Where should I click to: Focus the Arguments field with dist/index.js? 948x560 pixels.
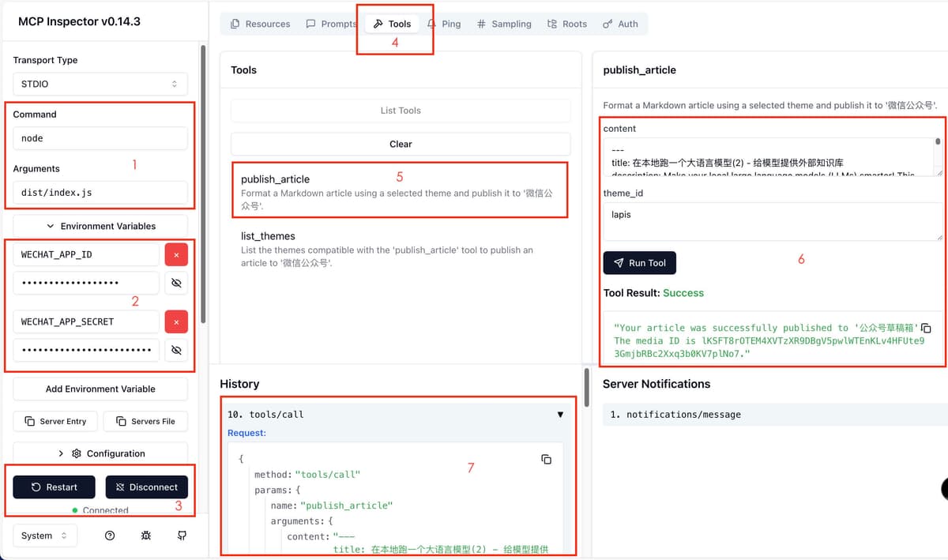[x=100, y=193]
